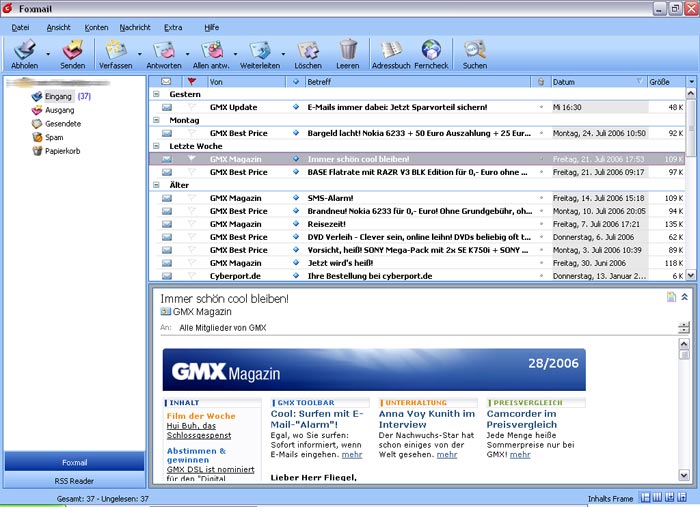
Task: Collapse the Älter group
Action: [x=156, y=185]
